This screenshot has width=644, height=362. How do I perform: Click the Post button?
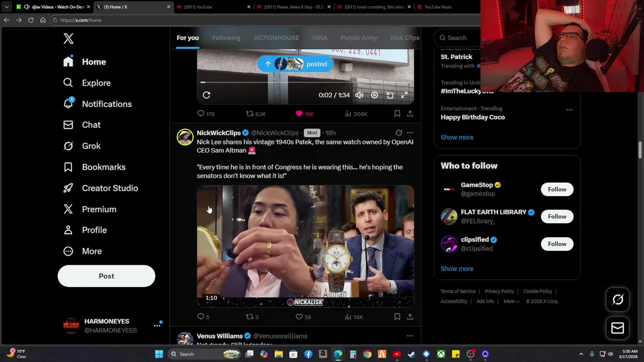107,276
